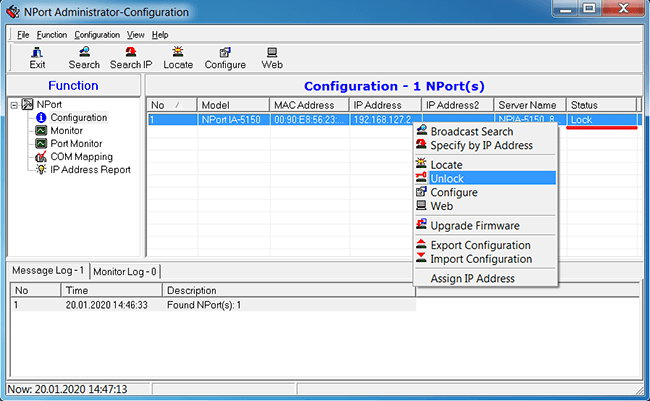Select the NPort IA-5150 model cell

point(233,120)
